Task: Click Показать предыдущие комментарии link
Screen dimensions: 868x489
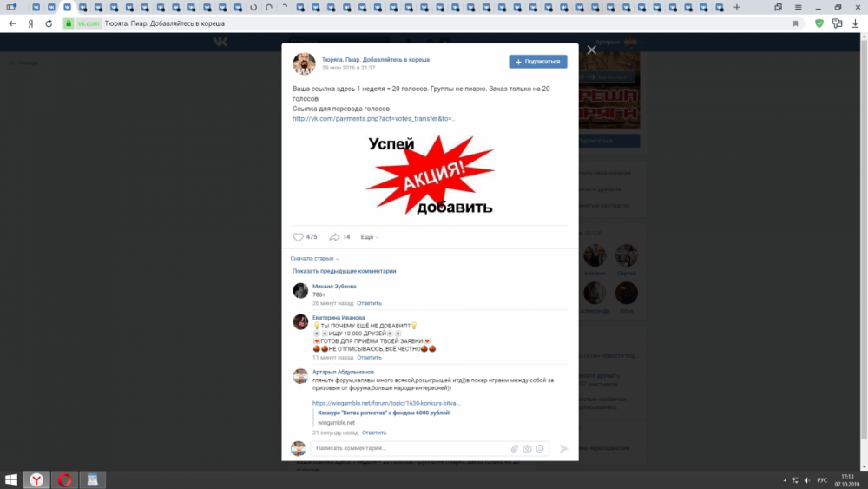Action: tap(344, 271)
